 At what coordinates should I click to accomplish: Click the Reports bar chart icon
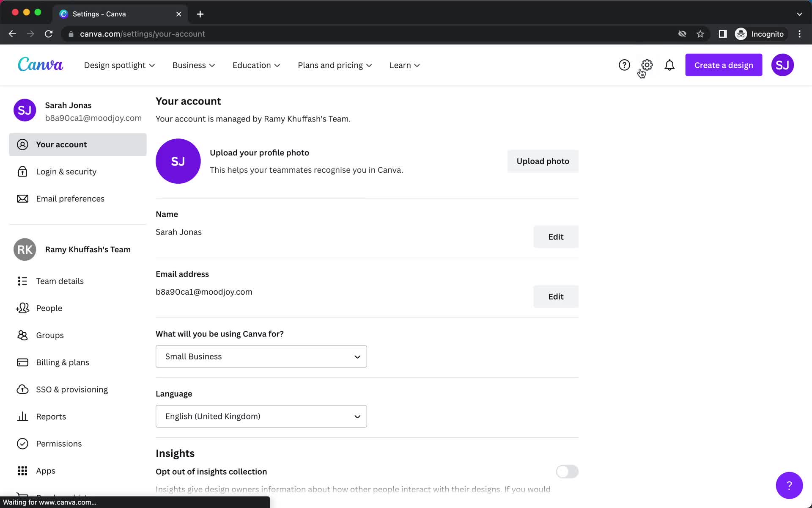click(x=22, y=417)
